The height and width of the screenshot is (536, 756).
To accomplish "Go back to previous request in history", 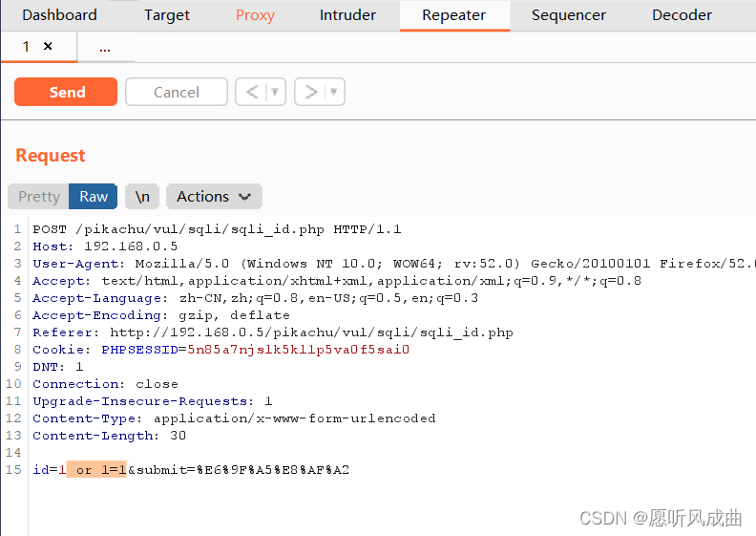I will [x=252, y=92].
